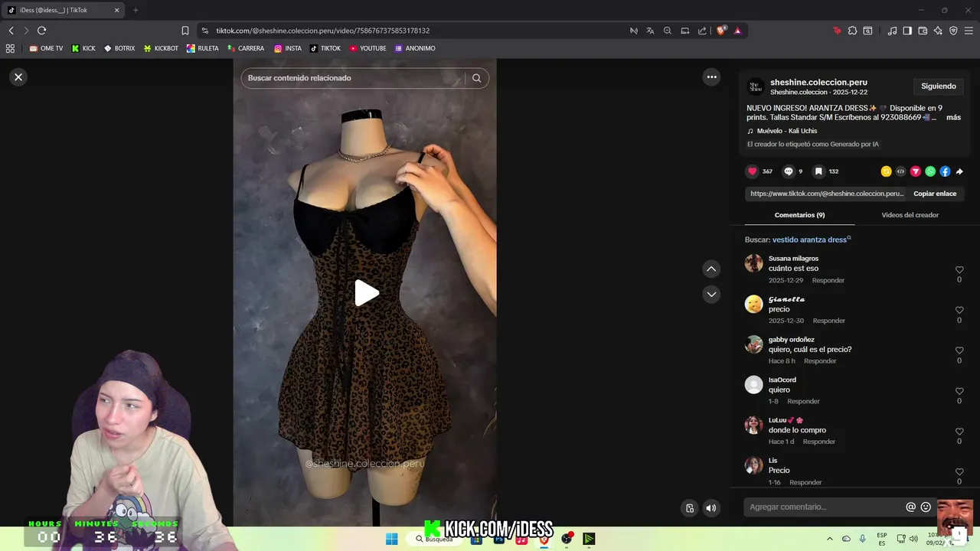Screen dimensions: 980x551
Task: Like the video with heart icon
Action: 752,171
